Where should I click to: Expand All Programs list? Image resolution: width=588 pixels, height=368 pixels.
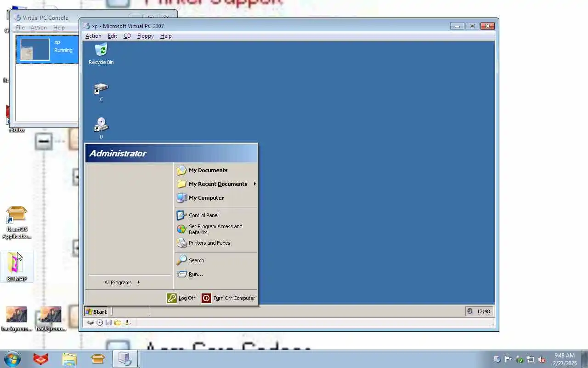point(122,282)
